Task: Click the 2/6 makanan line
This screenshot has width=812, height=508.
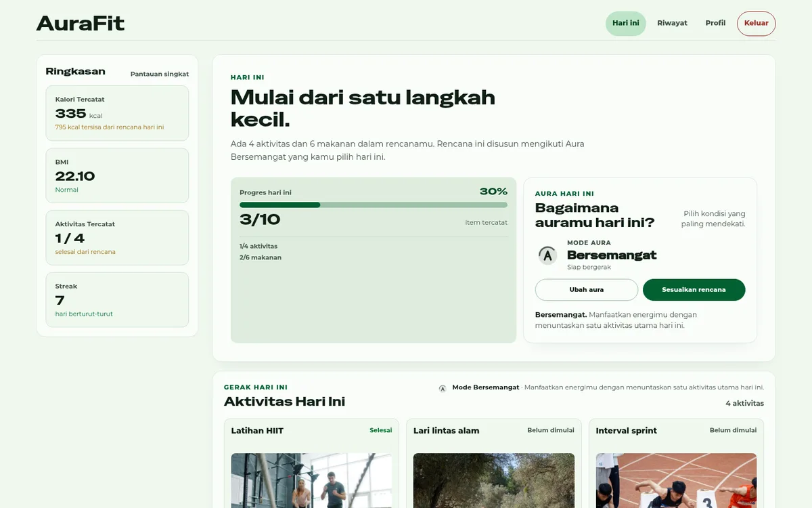Action: point(261,257)
